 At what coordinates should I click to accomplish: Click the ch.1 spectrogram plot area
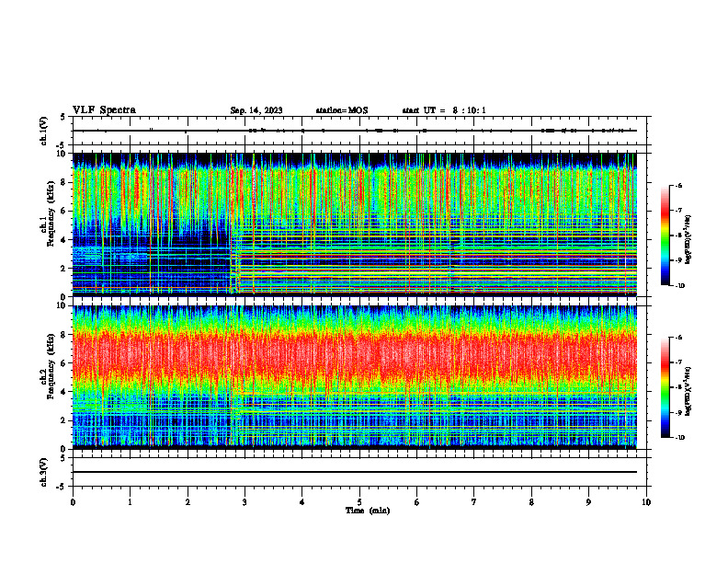pyautogui.click(x=355, y=224)
